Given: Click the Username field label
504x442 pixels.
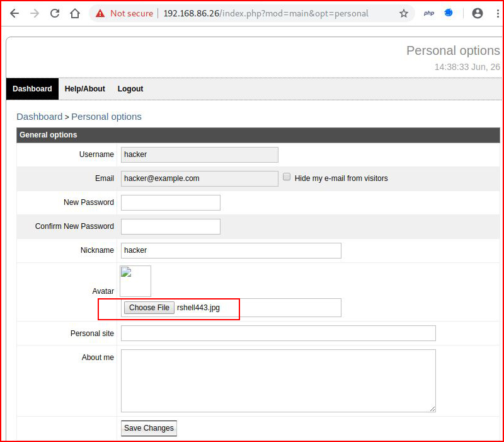Looking at the screenshot, I should pyautogui.click(x=96, y=154).
